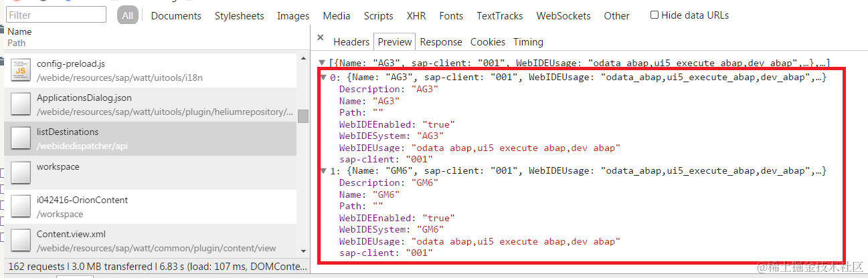Collapse JSON object 0 (AG3) triangle
The width and height of the screenshot is (868, 278).
tap(325, 78)
